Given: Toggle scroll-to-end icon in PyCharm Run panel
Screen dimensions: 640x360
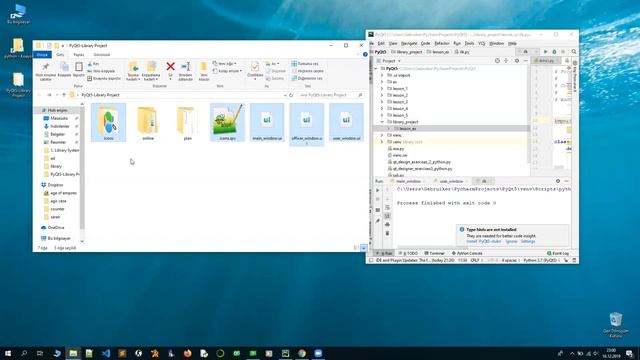Looking at the screenshot, I should click(x=387, y=216).
